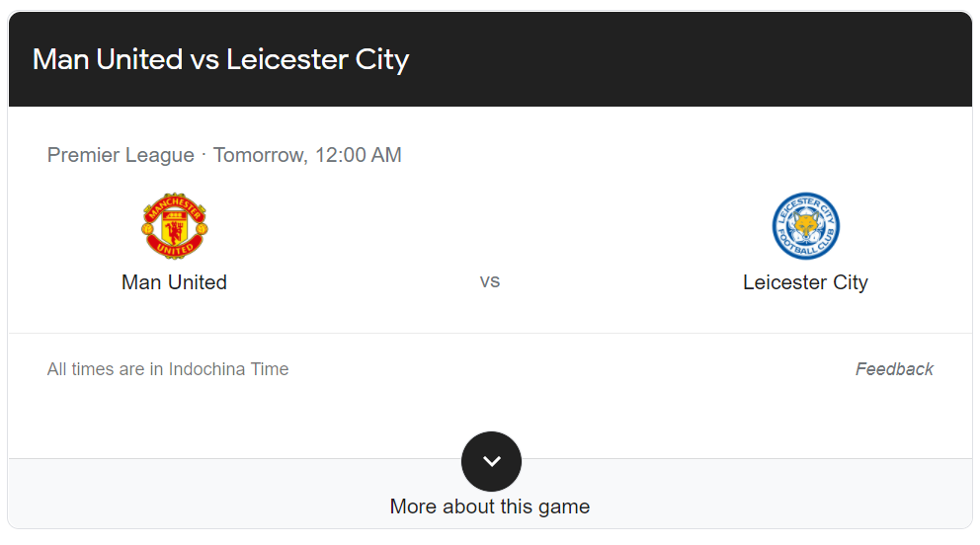Open the 'More about this game' section

[x=490, y=506]
